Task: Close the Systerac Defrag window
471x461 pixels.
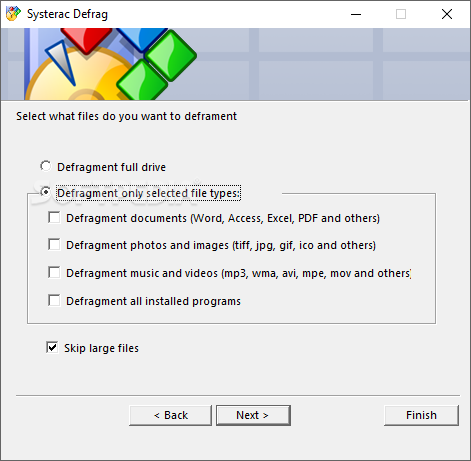Action: pos(447,14)
